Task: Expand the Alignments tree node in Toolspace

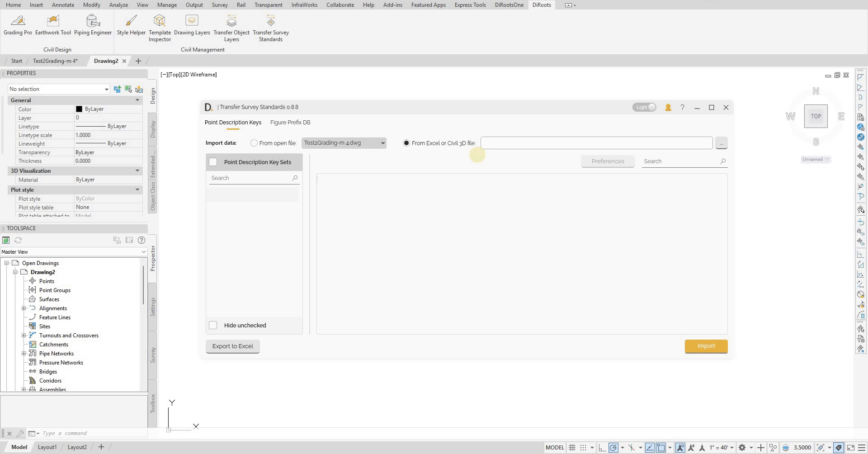Action: point(24,308)
